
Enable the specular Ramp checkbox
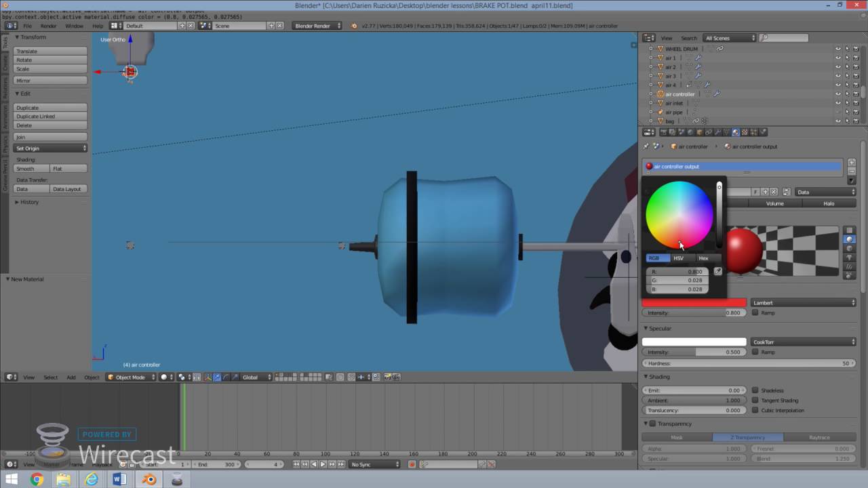[755, 352]
